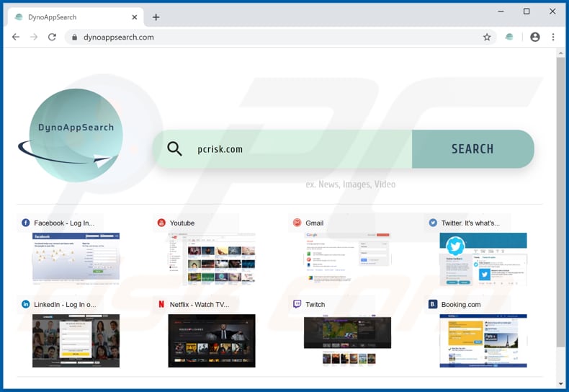Click the padlock site info icon
569x392 pixels.
74,37
